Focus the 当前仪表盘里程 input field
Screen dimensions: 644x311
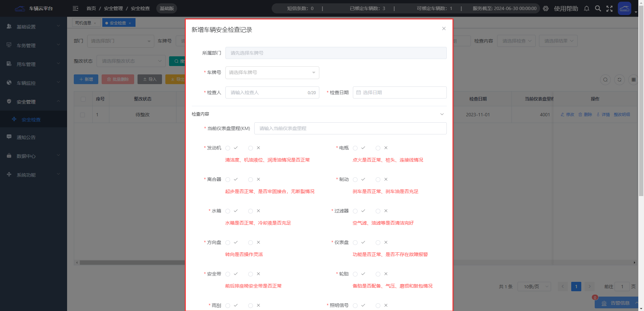click(x=350, y=128)
